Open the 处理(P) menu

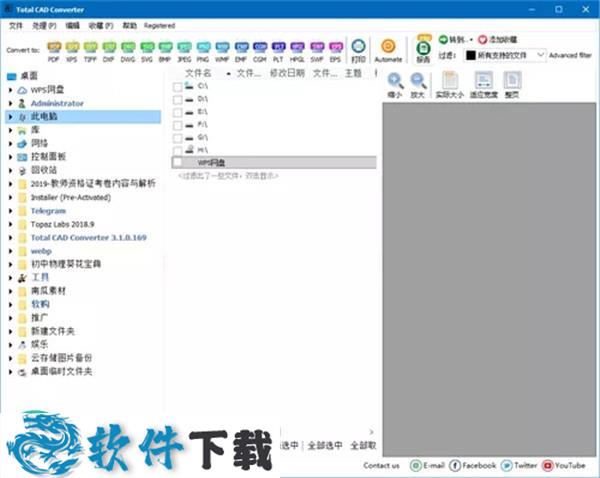pyautogui.click(x=44, y=26)
